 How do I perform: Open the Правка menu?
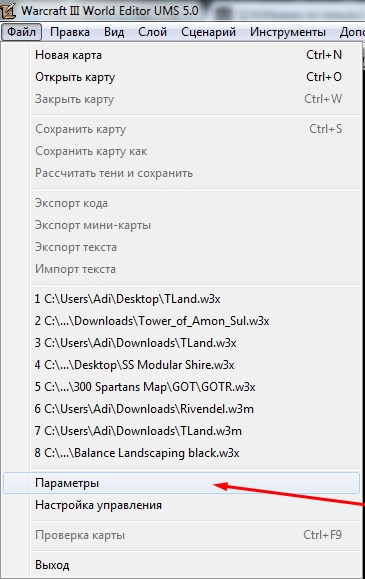point(70,32)
